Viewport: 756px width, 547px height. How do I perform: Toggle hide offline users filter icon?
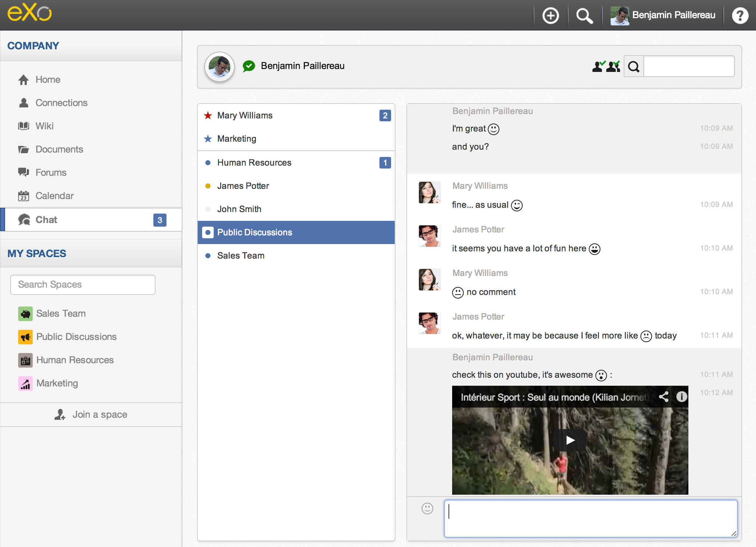coord(614,66)
